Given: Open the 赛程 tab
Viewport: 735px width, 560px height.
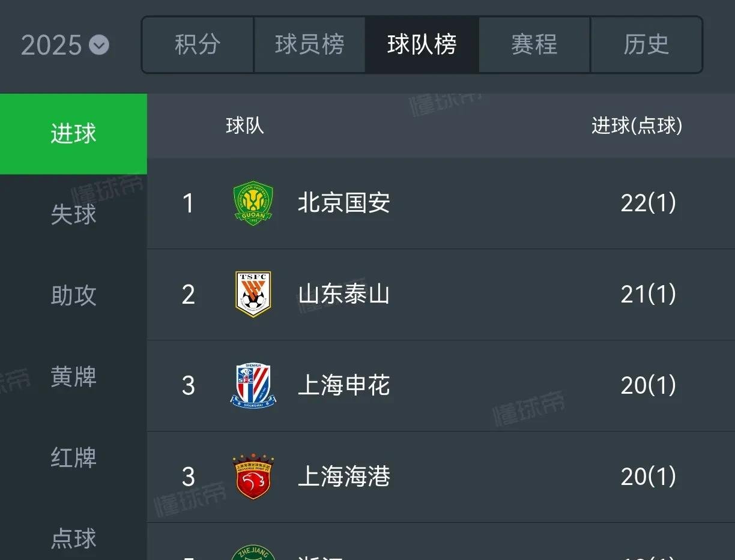Looking at the screenshot, I should pyautogui.click(x=534, y=45).
